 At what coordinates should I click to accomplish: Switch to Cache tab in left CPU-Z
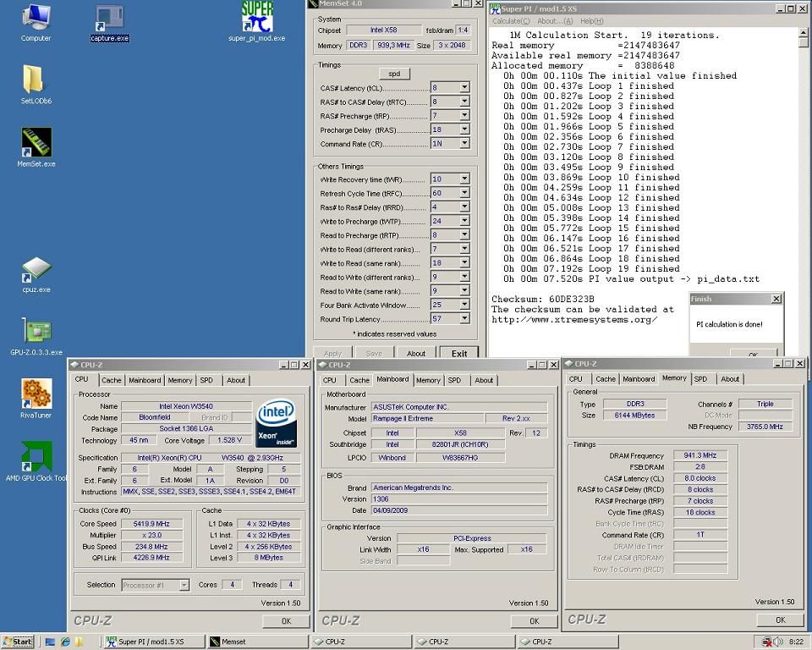coord(112,380)
